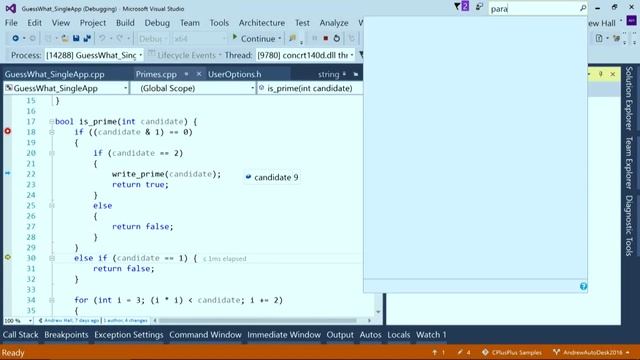The image size is (640, 360).
Task: Save the file with the Save icon
Action: (x=76, y=38)
